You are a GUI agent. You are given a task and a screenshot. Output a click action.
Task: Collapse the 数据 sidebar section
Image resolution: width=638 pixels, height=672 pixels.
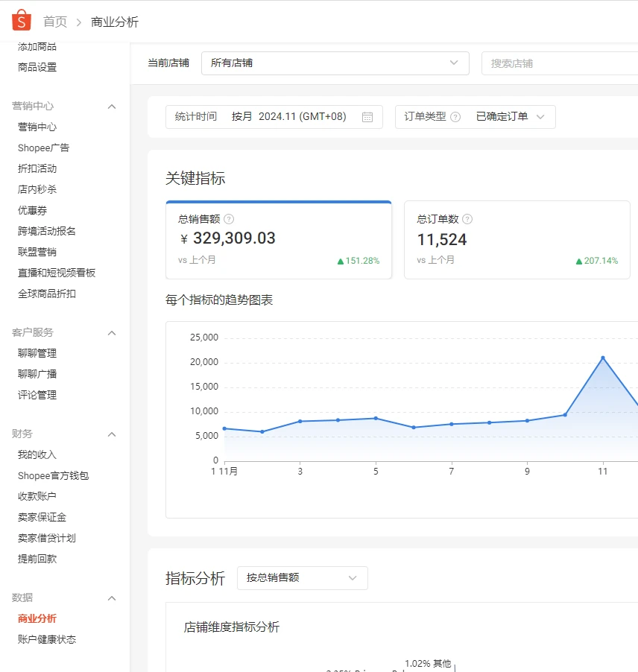pos(111,597)
